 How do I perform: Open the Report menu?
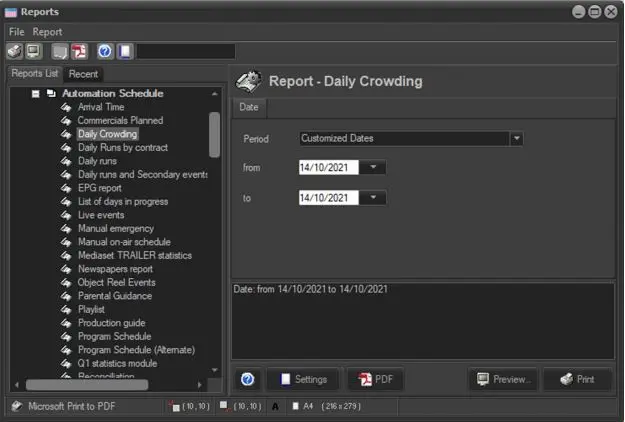(47, 32)
